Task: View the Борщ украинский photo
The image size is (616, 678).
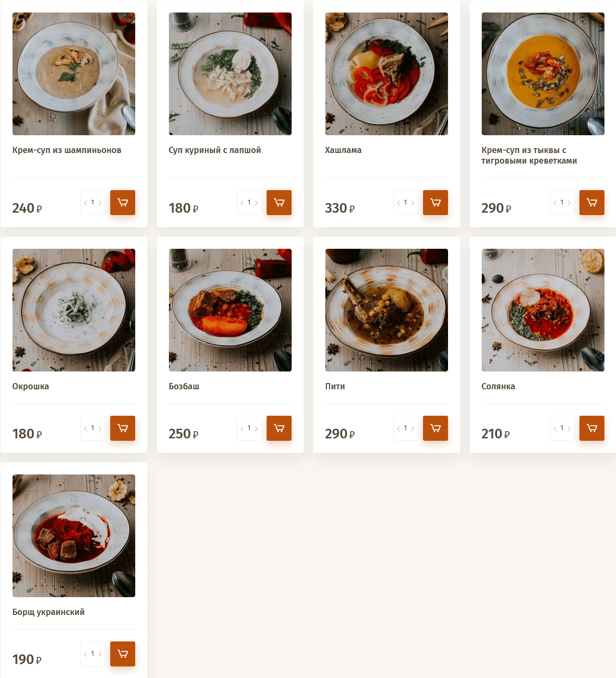Action: tap(74, 536)
